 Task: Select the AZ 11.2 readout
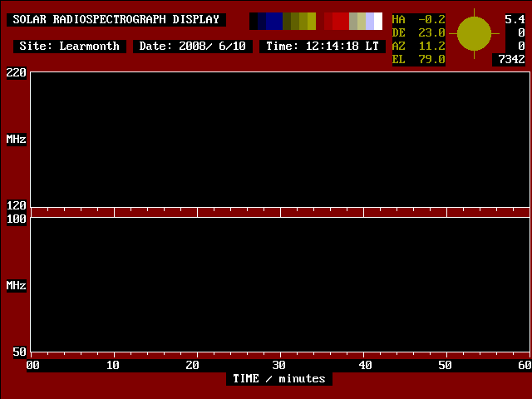(419, 47)
